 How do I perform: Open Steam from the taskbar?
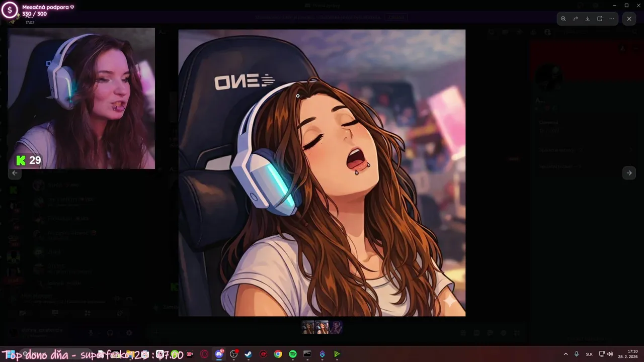pos(248,354)
